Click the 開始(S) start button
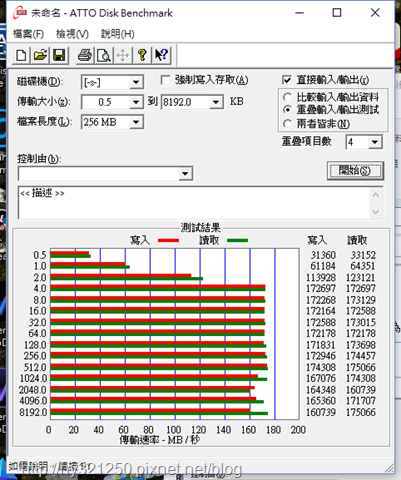Viewport: 401px width, 480px height. [x=355, y=171]
